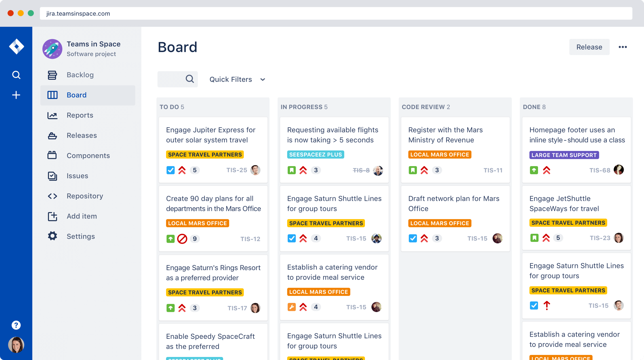Click Add item button
The width and height of the screenshot is (644, 360).
(81, 216)
